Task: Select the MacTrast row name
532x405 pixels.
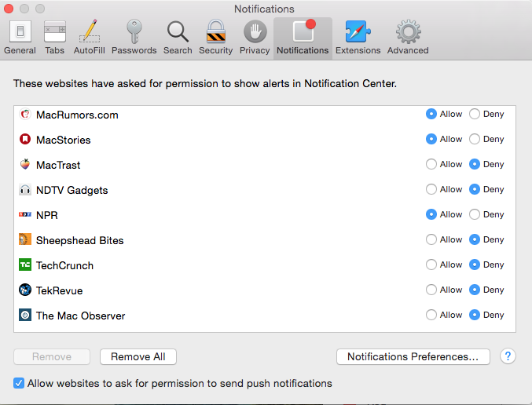Action: tap(58, 165)
